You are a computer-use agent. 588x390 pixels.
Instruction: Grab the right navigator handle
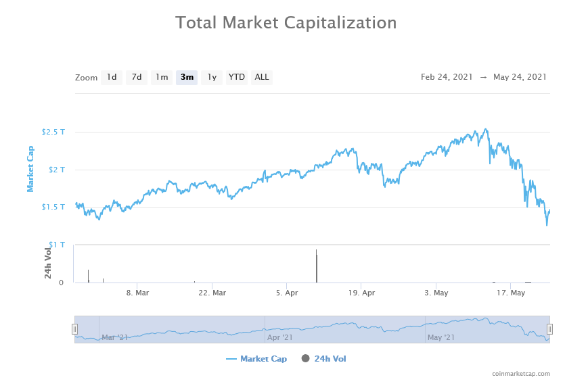coord(549,329)
